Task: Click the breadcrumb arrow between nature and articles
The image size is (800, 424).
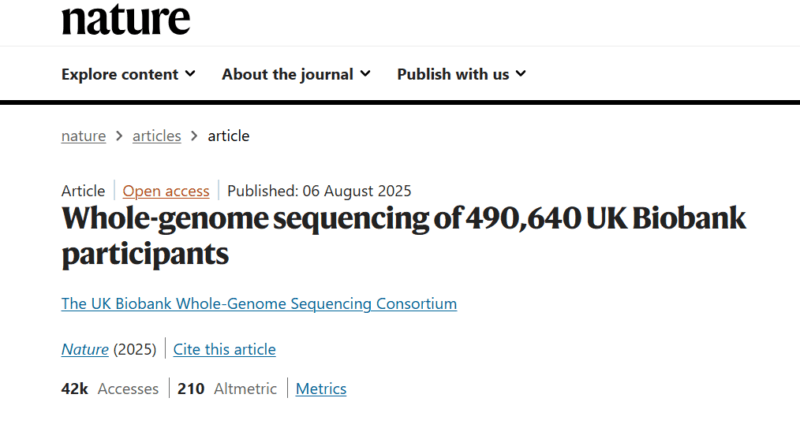Action: click(x=119, y=136)
